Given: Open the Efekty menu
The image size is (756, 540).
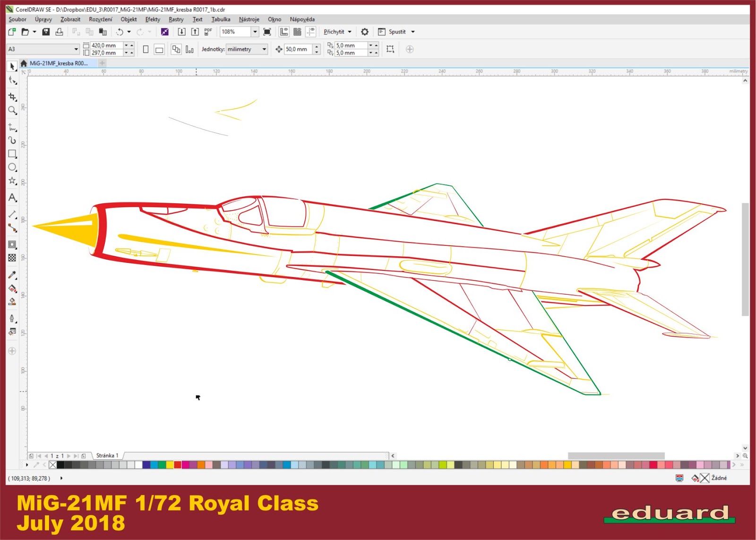Looking at the screenshot, I should (x=153, y=19).
